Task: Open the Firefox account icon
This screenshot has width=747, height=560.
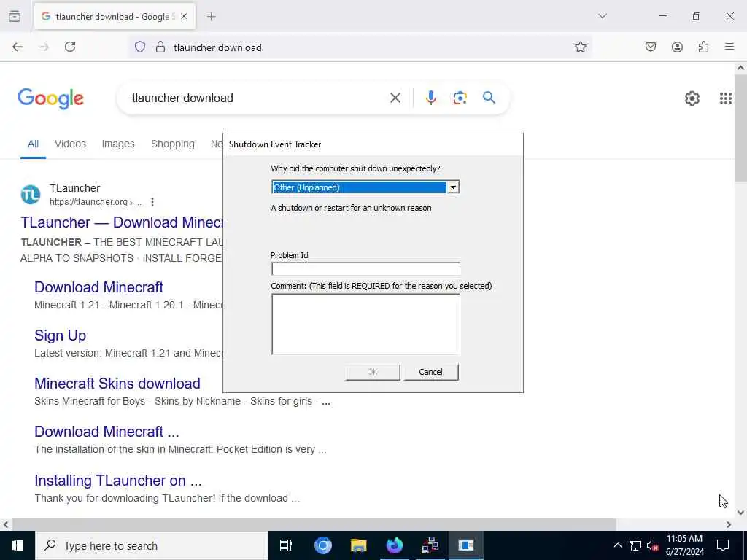Action: click(677, 47)
